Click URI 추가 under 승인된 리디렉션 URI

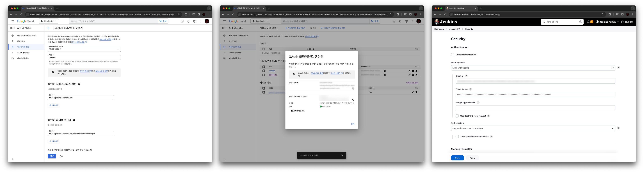[54, 141]
